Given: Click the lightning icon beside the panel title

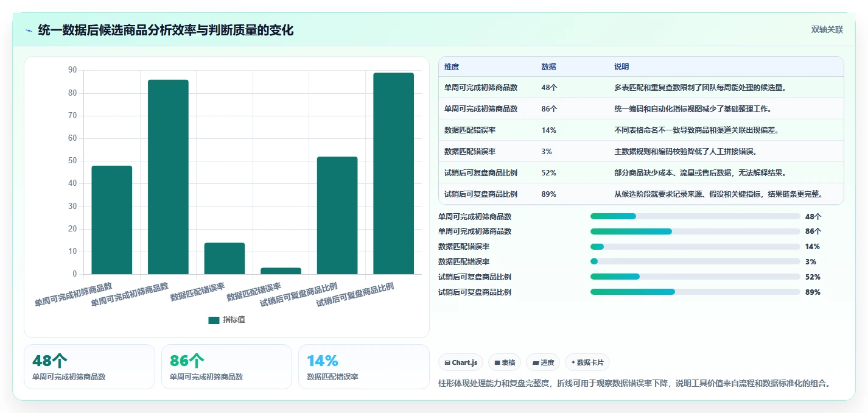Looking at the screenshot, I should coord(29,30).
